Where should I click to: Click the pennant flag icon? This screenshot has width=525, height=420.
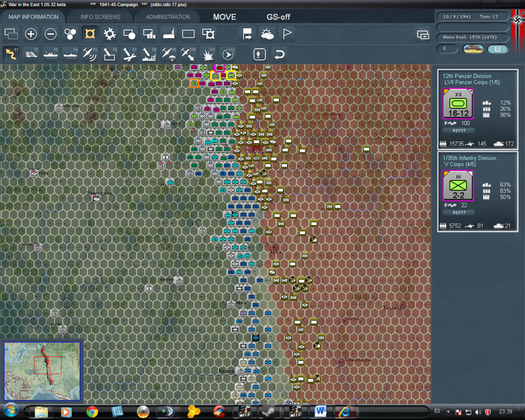point(287,34)
